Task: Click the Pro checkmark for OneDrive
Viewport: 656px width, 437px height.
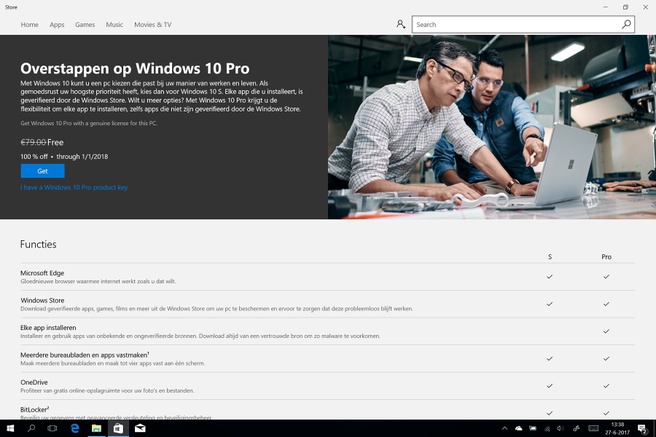Action: pyautogui.click(x=606, y=386)
